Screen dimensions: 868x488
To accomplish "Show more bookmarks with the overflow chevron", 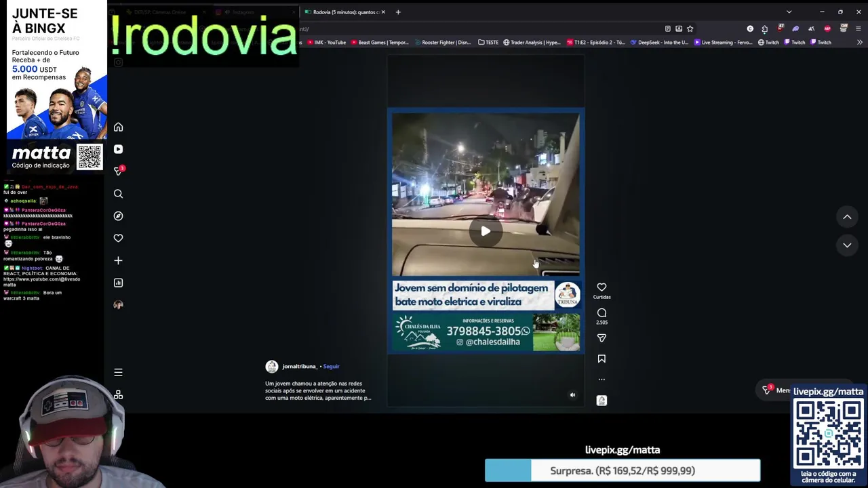I will point(860,42).
